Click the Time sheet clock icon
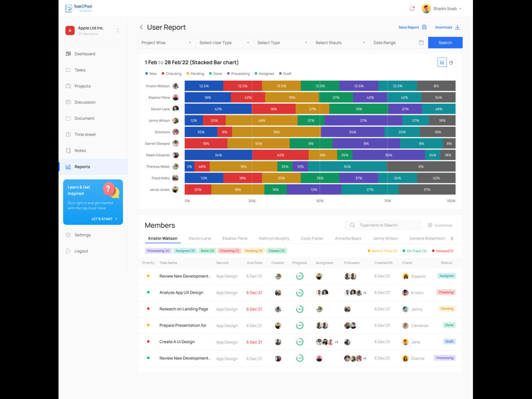 [x=68, y=135]
